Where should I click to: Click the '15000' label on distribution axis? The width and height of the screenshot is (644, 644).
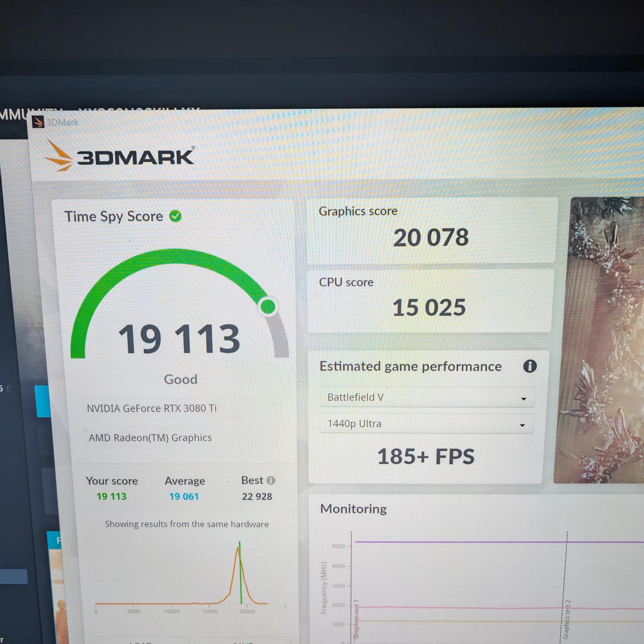pos(209,611)
